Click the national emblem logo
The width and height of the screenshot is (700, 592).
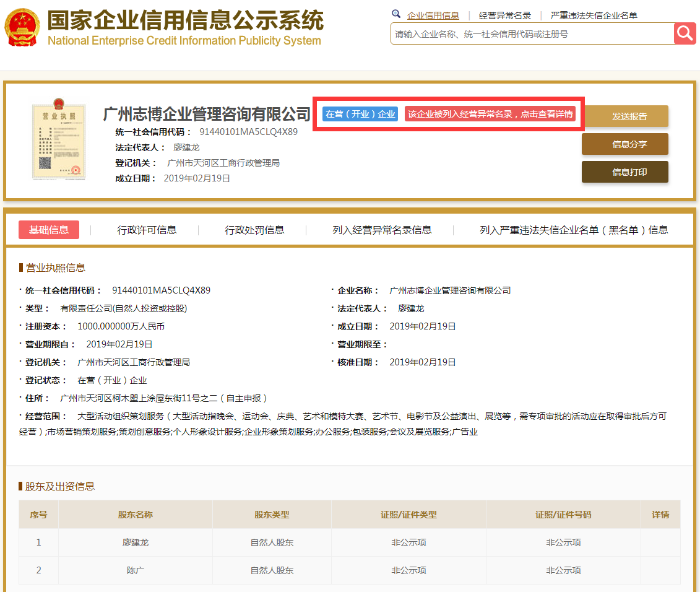(22, 27)
